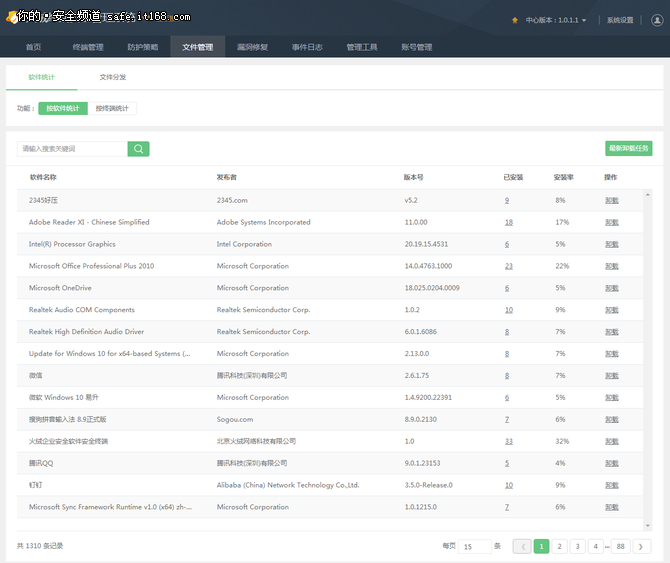Open the 漏洞修复 menu

tap(252, 47)
